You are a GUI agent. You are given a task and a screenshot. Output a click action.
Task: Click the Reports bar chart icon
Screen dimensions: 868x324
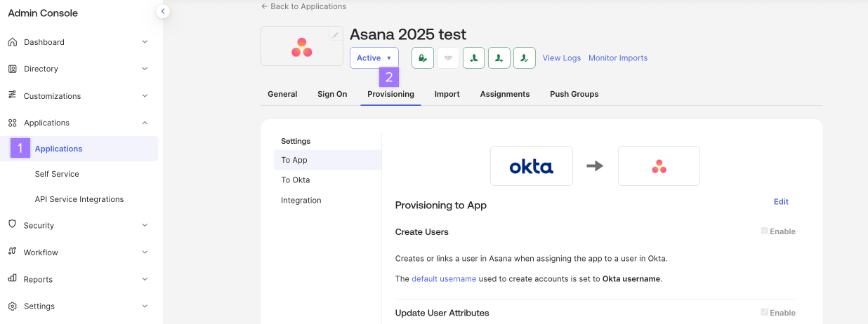pyautogui.click(x=12, y=278)
